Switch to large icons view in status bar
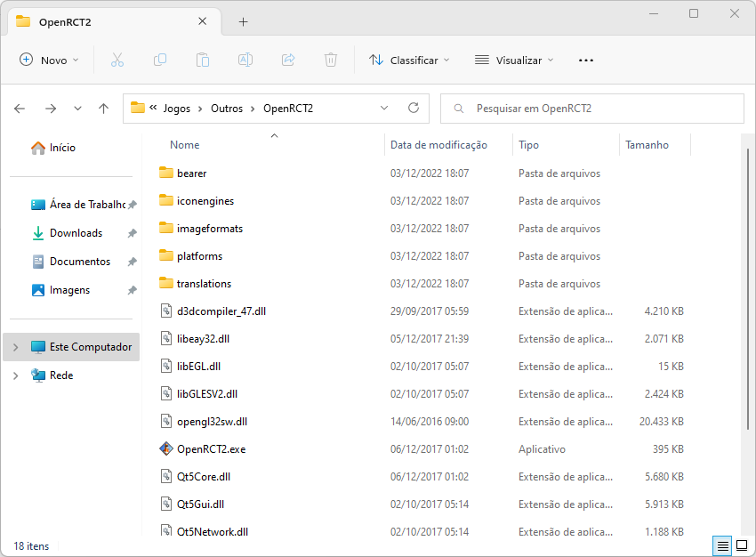 (742, 546)
